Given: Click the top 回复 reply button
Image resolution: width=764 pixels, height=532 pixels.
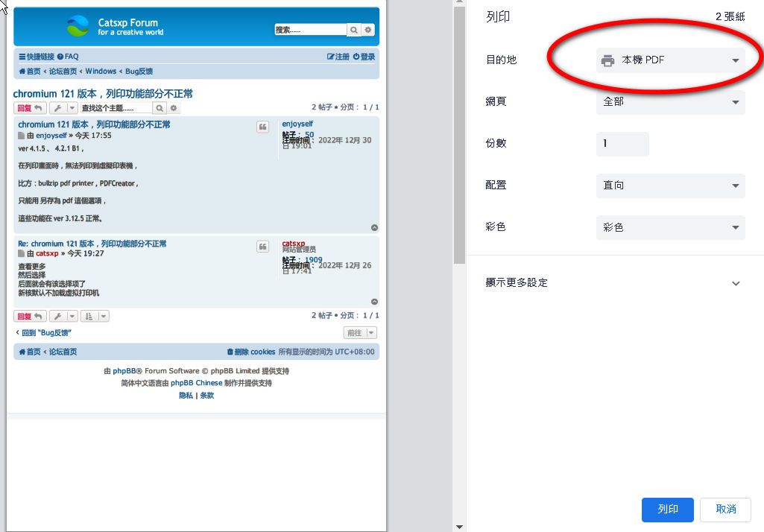Looking at the screenshot, I should 30,108.
